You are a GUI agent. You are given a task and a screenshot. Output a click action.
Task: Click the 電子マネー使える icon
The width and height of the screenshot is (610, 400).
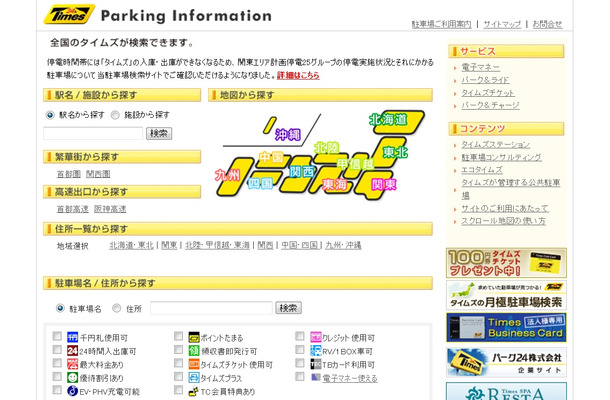tap(316, 377)
